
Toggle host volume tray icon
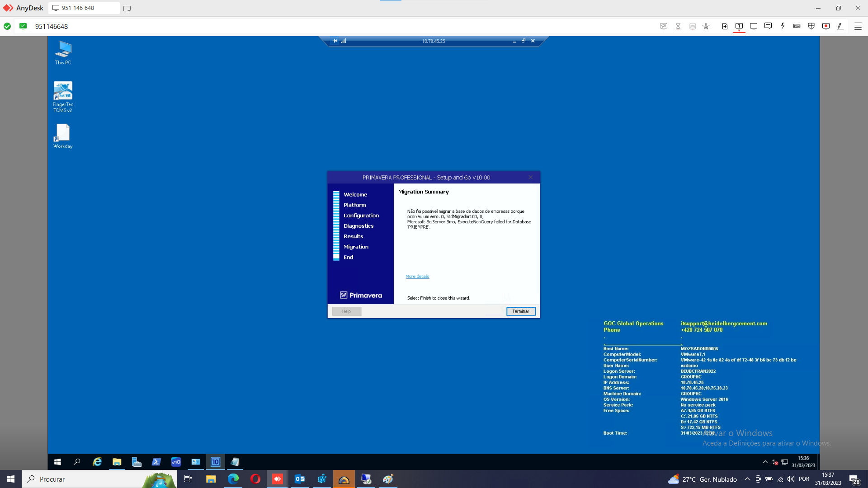pos(791,479)
